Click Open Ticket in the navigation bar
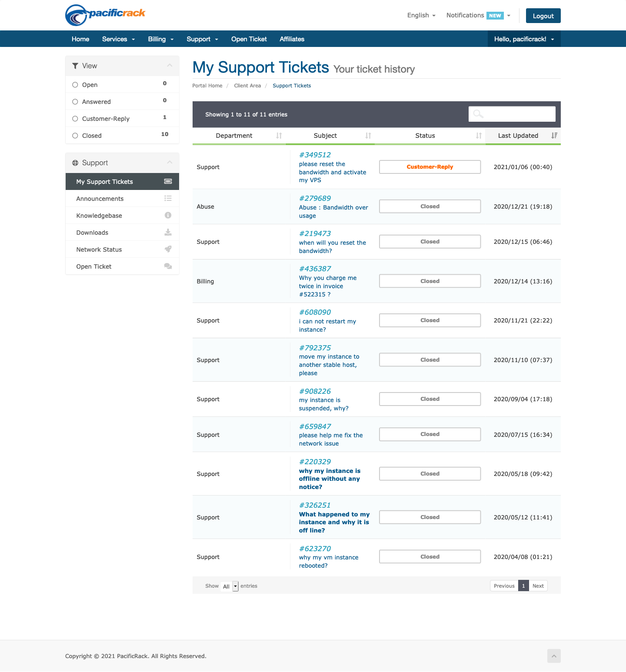This screenshot has width=626, height=672. click(x=249, y=39)
